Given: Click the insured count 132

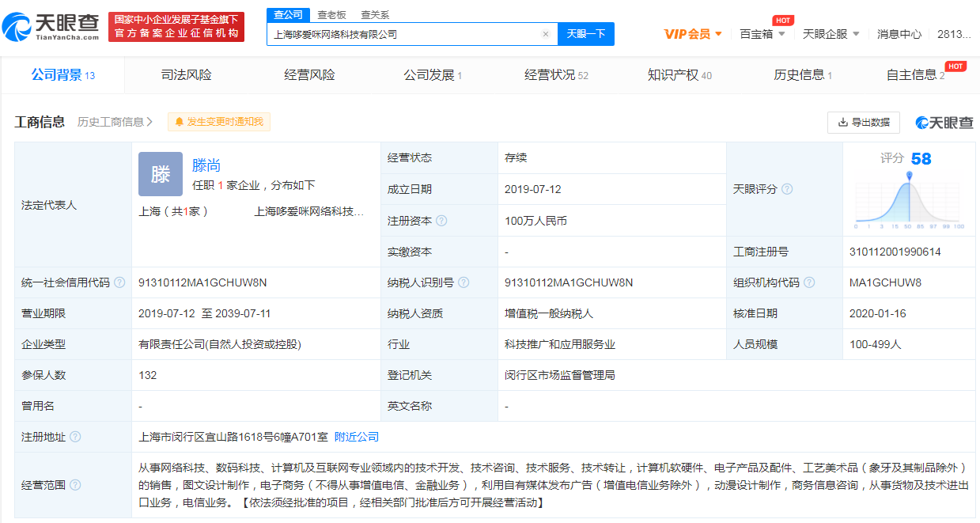Looking at the screenshot, I should pos(148,375).
